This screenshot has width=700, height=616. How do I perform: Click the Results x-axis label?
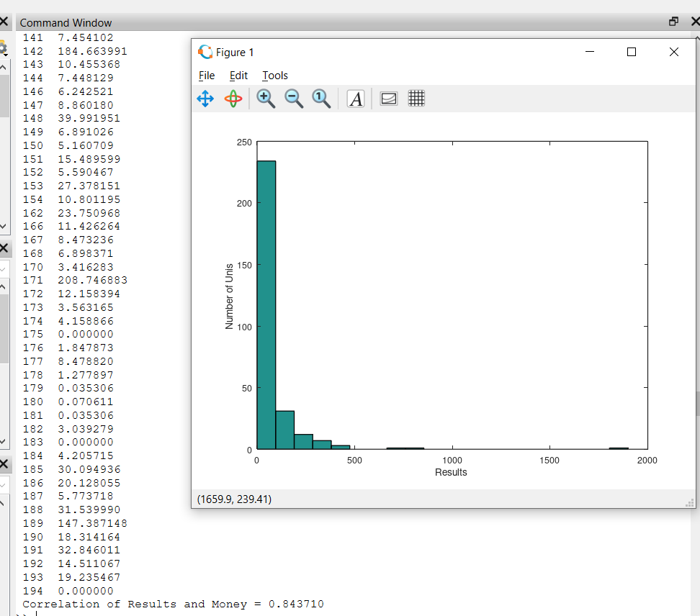[x=451, y=473]
